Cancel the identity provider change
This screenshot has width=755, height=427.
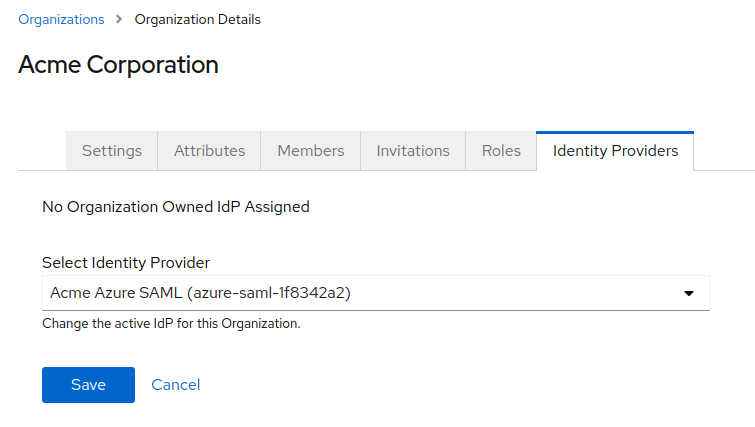pos(176,385)
